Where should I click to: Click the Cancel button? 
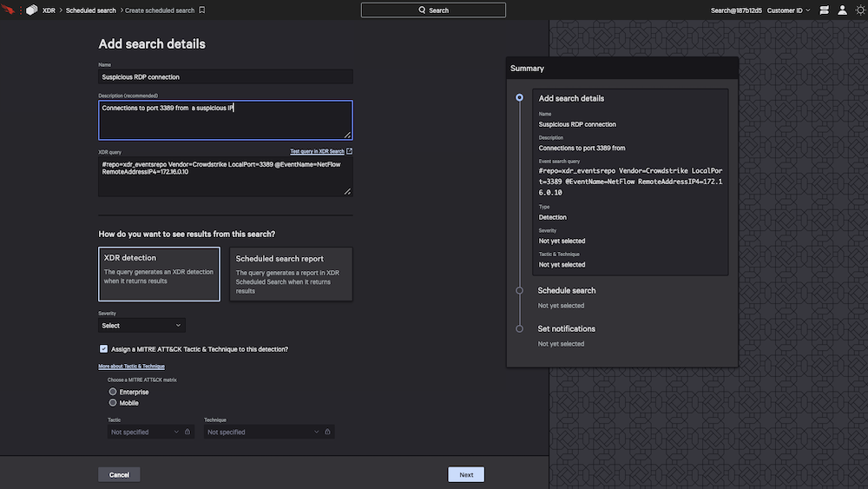[x=119, y=474]
